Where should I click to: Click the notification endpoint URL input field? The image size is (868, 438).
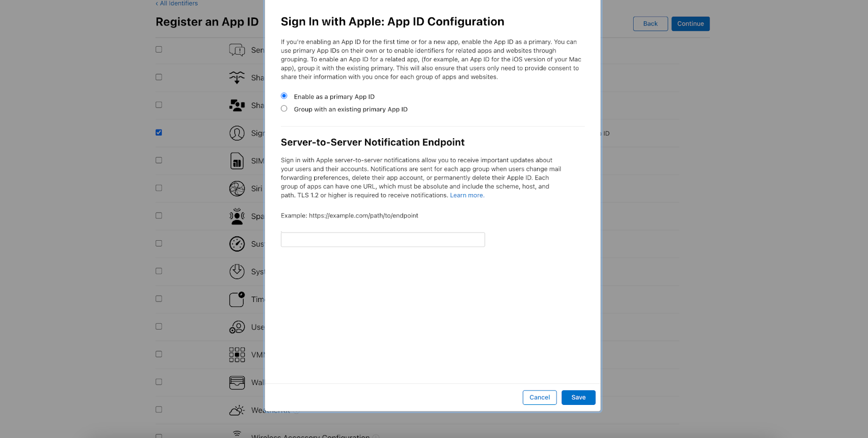coord(382,240)
